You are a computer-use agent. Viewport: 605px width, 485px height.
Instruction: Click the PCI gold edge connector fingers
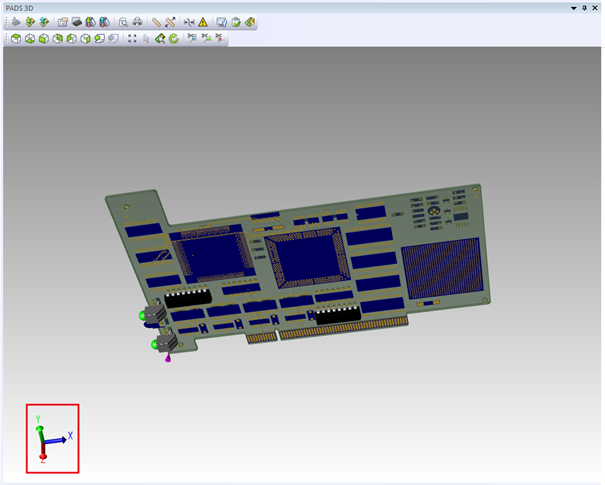pyautogui.click(x=327, y=330)
